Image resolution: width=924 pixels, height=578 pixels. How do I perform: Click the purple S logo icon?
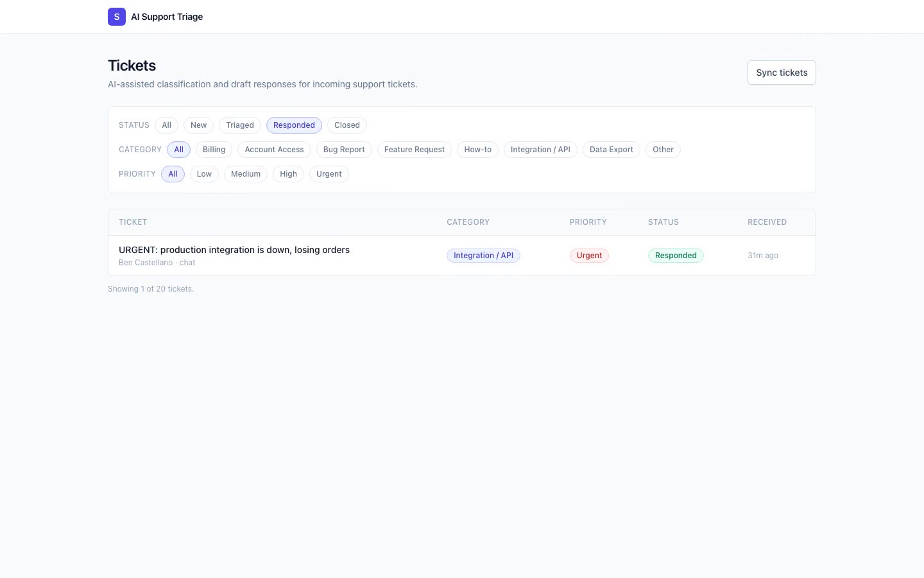tap(117, 17)
